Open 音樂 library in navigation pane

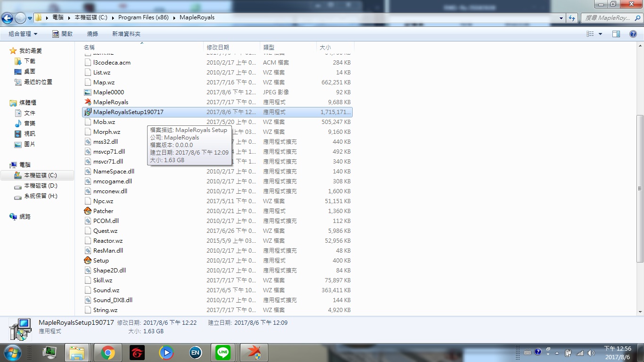point(30,123)
